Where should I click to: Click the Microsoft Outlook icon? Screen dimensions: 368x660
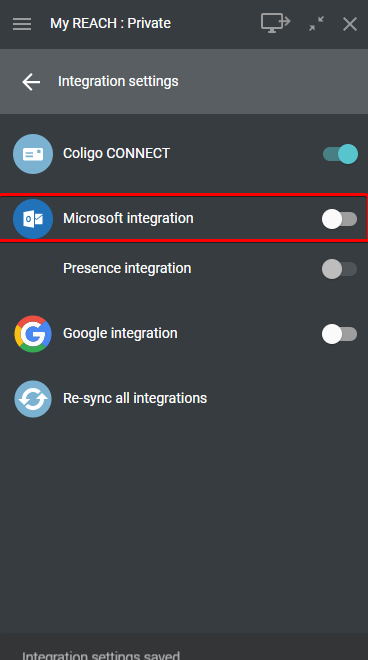click(x=33, y=219)
